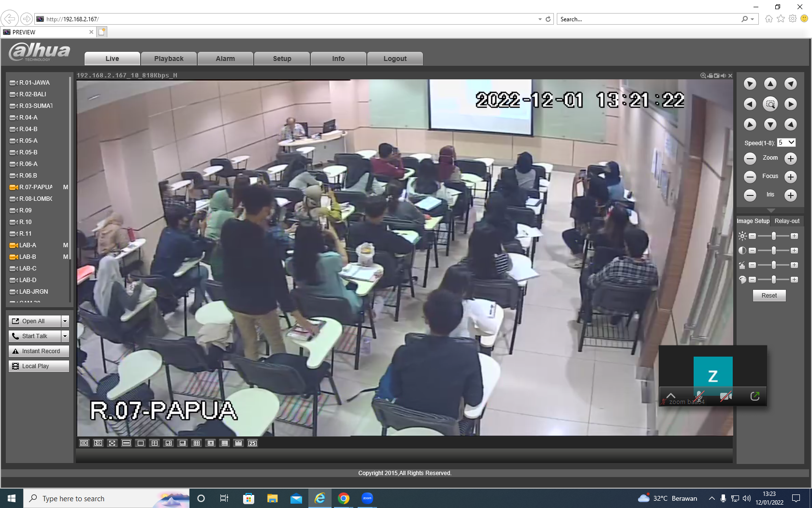This screenshot has height=508, width=812.
Task: Select nine-window grid layout
Action: tap(197, 443)
